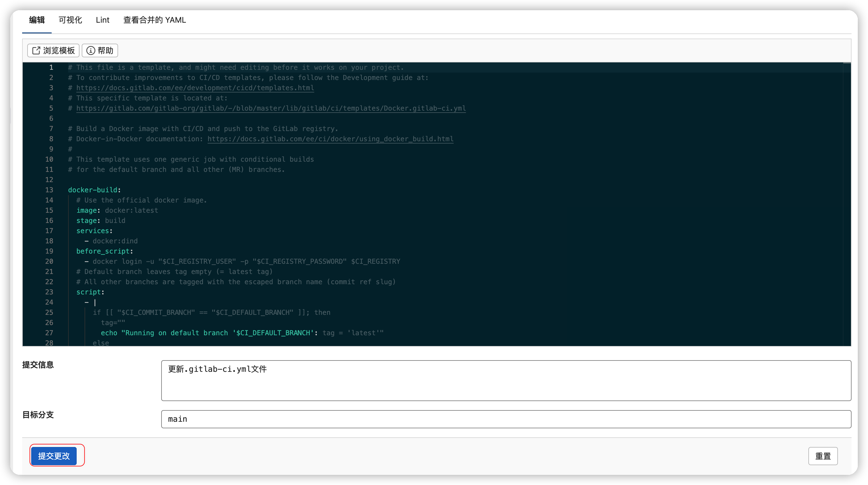Focus the 目标分支 field containing main
The width and height of the screenshot is (868, 485).
506,419
